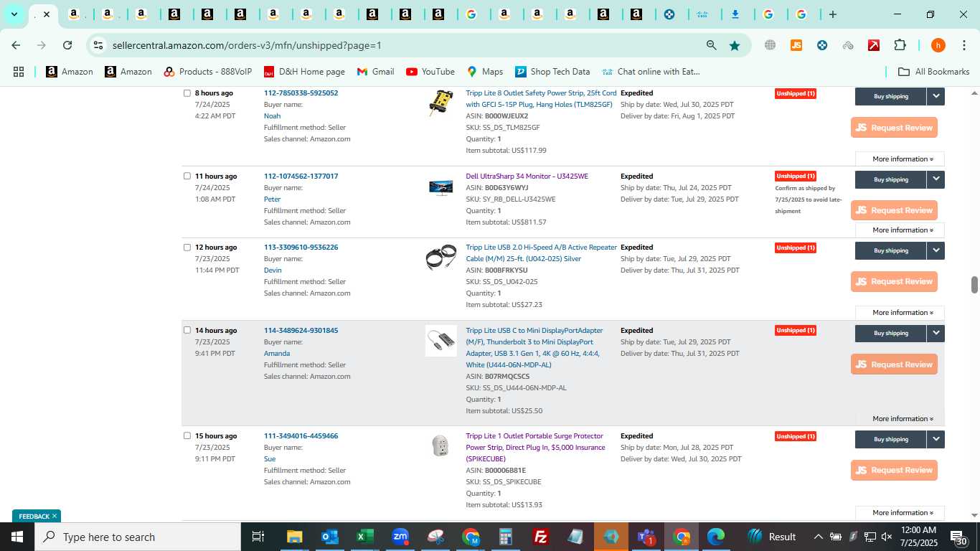Expand Buy shipping dropdown for Noah's order
The height and width of the screenshot is (551, 980).
click(936, 96)
